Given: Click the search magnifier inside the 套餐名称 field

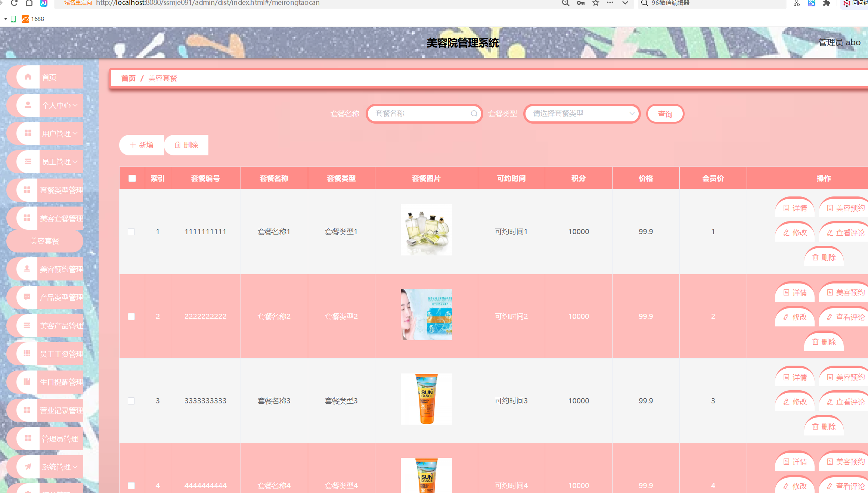Looking at the screenshot, I should point(474,114).
